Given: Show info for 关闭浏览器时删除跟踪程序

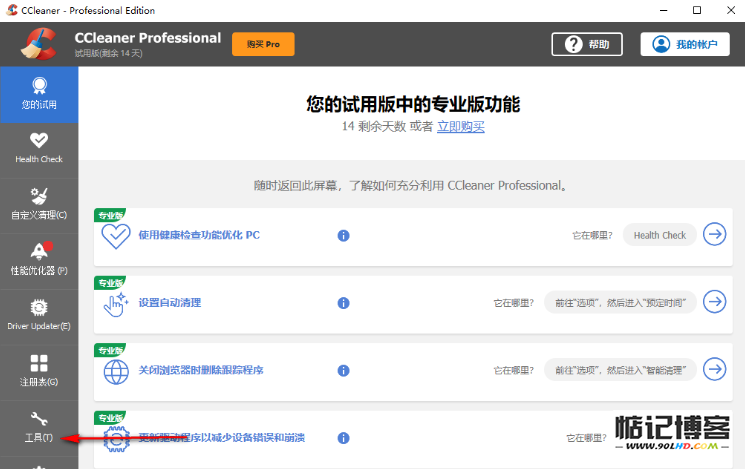Looking at the screenshot, I should [x=344, y=371].
